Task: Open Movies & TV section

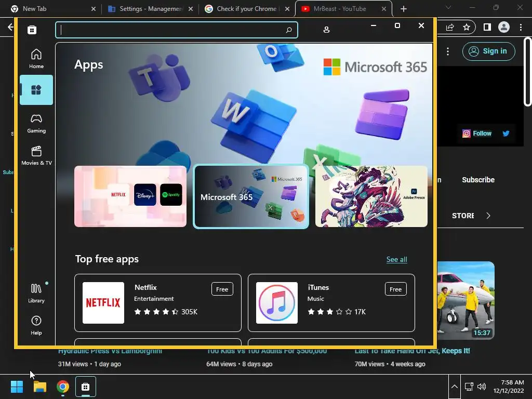Action: (36, 156)
